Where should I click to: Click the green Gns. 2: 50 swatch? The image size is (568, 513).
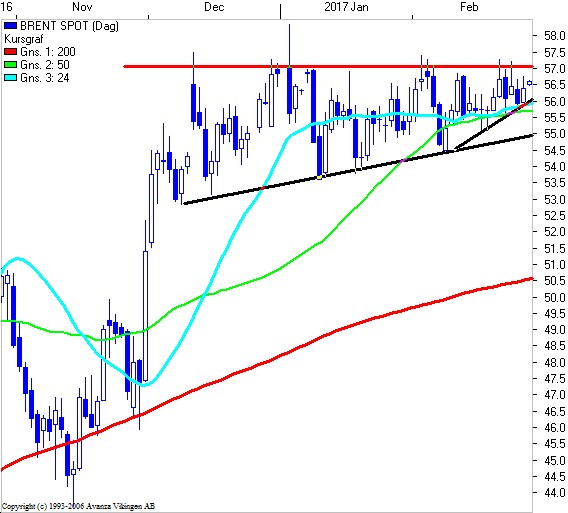coord(11,65)
